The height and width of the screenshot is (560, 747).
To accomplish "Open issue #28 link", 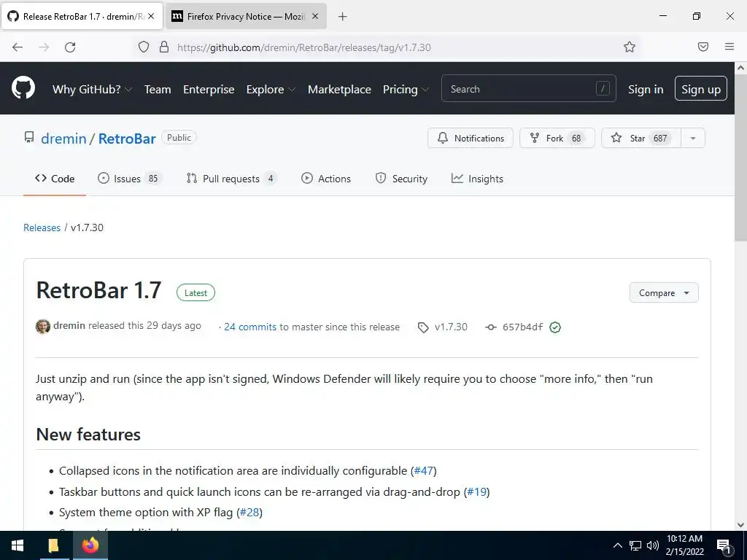I will pos(249,513).
